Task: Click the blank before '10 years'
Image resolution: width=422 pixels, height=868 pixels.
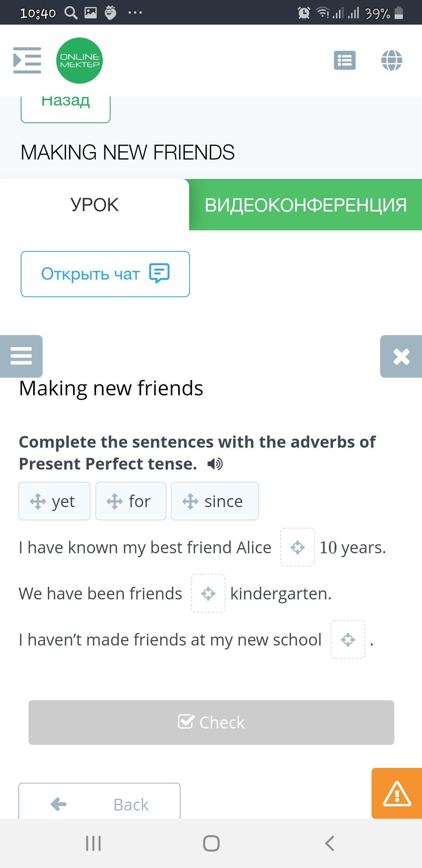Action: click(297, 547)
